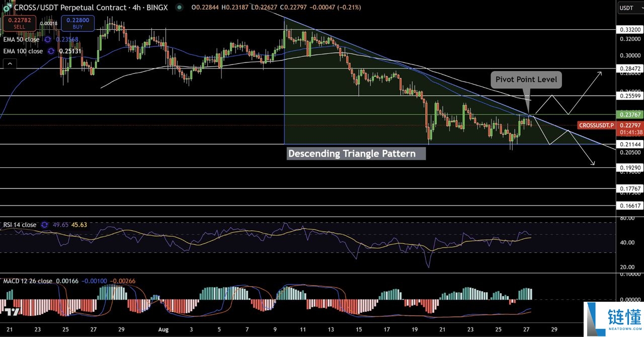Click the 0.23767 green price level tag
Screen dimensions: 644x337
(x=630, y=114)
